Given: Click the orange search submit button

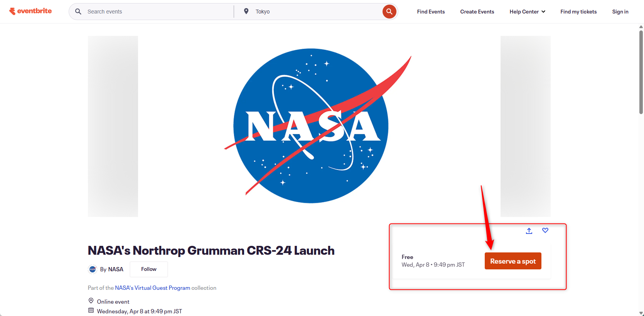Looking at the screenshot, I should tap(389, 12).
